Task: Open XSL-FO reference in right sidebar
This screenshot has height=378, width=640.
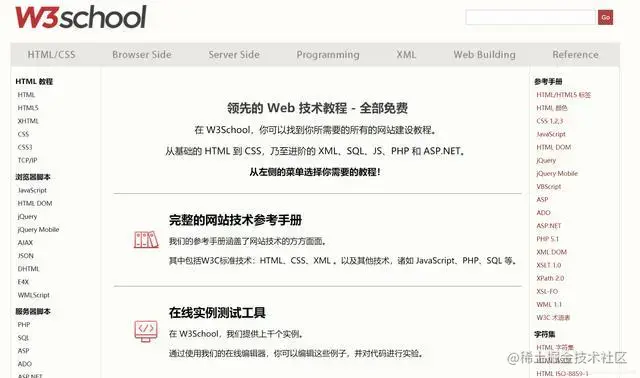Action: [x=547, y=291]
